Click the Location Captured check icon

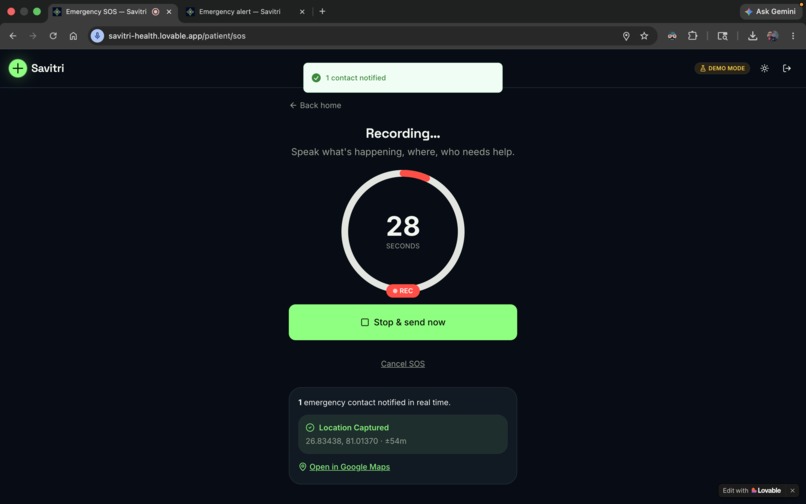tap(310, 428)
